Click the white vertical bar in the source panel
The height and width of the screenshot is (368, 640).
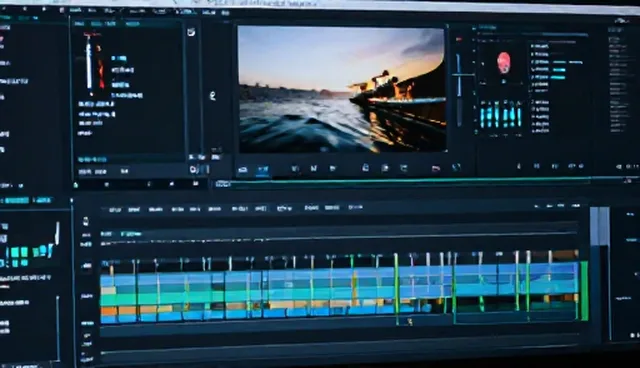point(89,65)
